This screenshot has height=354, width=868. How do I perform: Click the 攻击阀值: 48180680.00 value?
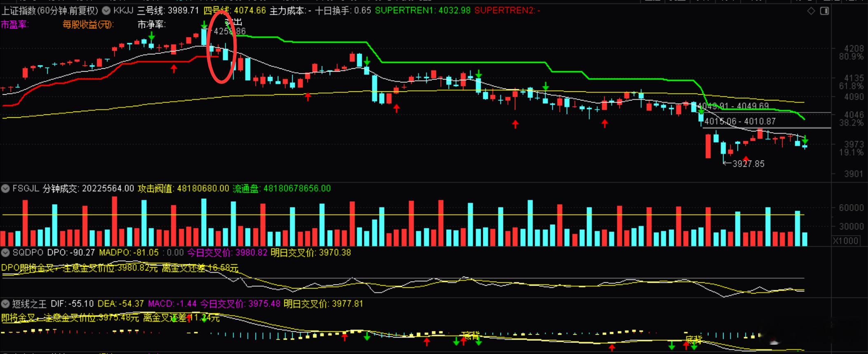coord(183,189)
